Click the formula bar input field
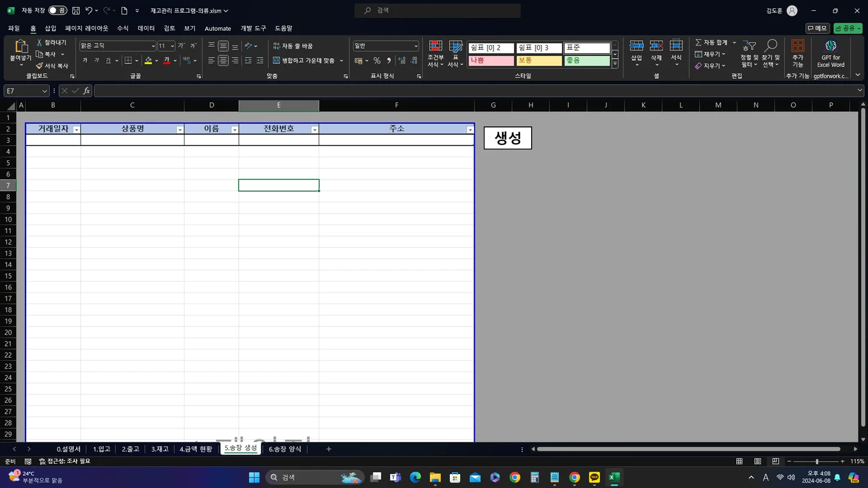Screen dimensions: 868x488 tap(475, 90)
